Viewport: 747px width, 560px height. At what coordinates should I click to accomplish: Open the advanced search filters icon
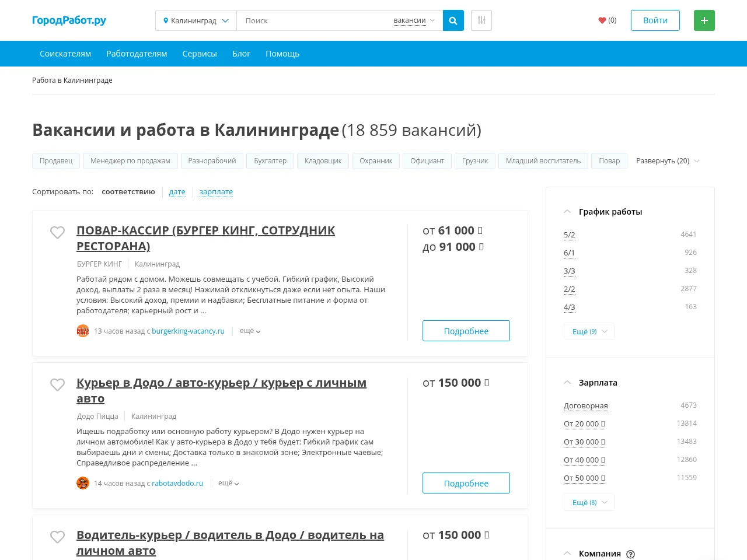pos(481,20)
